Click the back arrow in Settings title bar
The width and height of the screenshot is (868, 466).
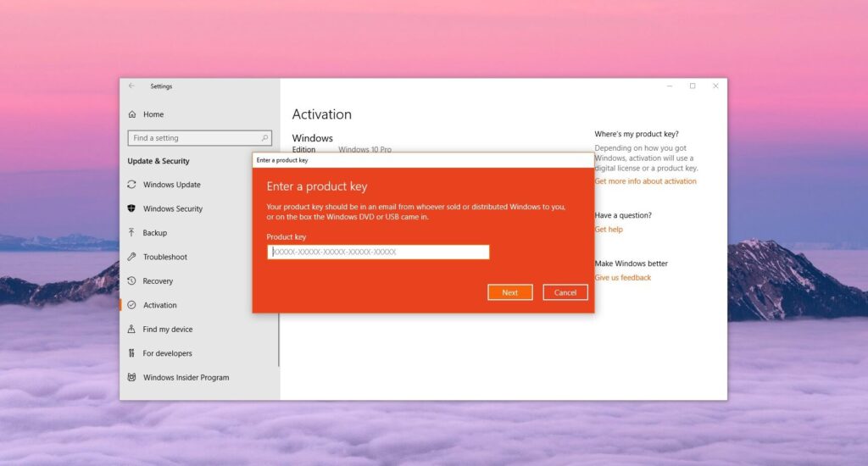(x=131, y=86)
